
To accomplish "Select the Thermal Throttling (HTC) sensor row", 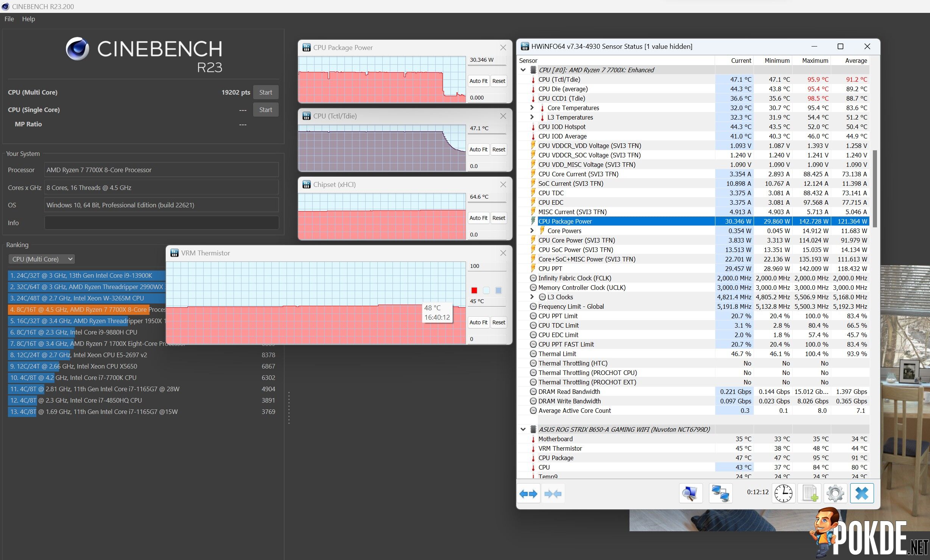I will [x=693, y=363].
